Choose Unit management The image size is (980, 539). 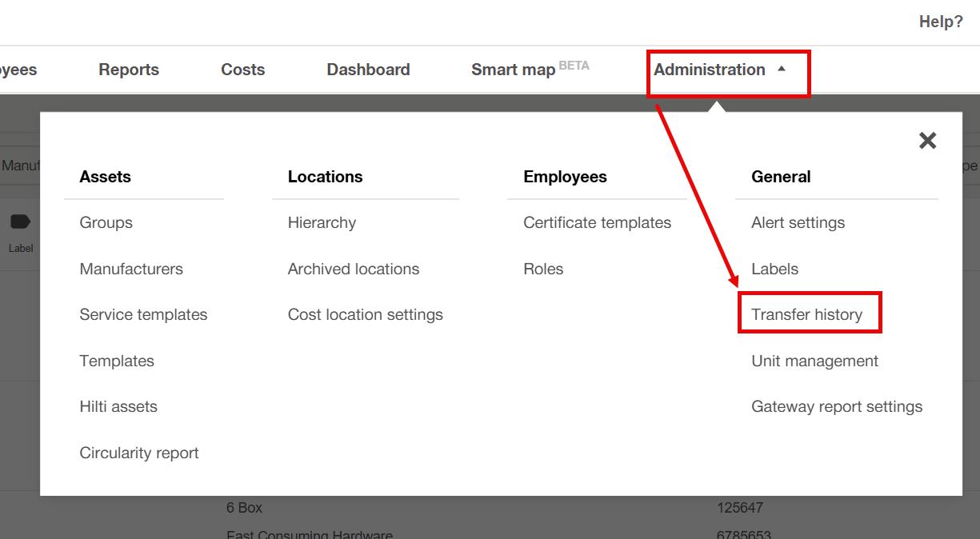pos(814,361)
